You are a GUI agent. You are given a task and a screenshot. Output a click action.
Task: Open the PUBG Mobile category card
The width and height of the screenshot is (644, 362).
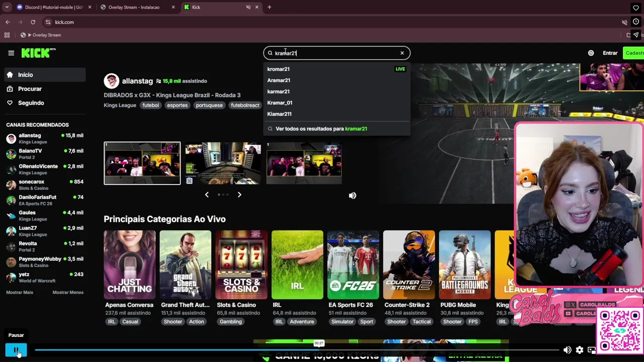[x=464, y=265]
